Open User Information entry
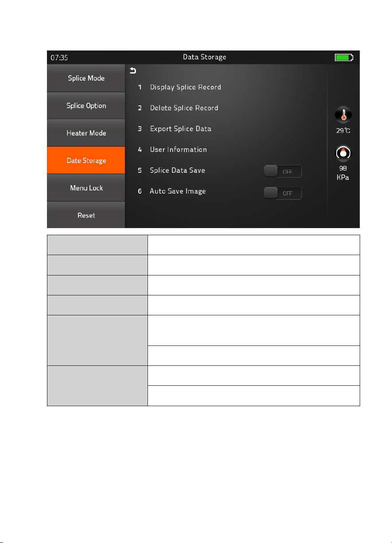Screen dimensions: 392x543 (178, 149)
